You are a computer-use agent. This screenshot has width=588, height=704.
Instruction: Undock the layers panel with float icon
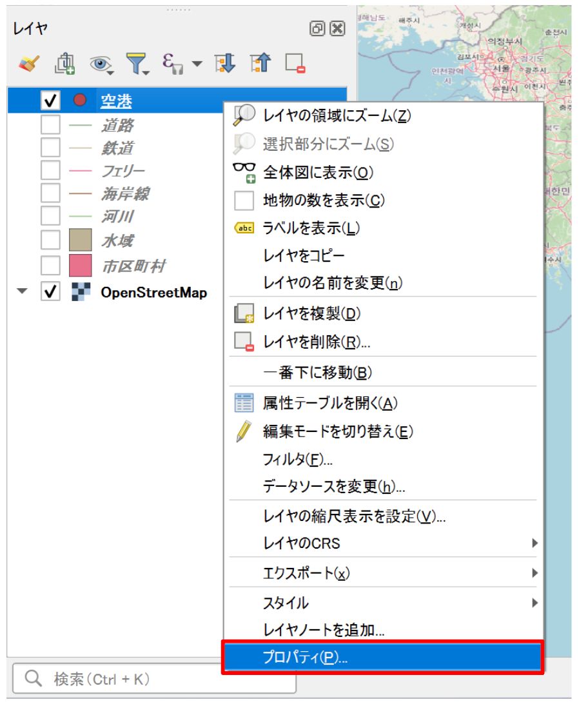coord(317,29)
